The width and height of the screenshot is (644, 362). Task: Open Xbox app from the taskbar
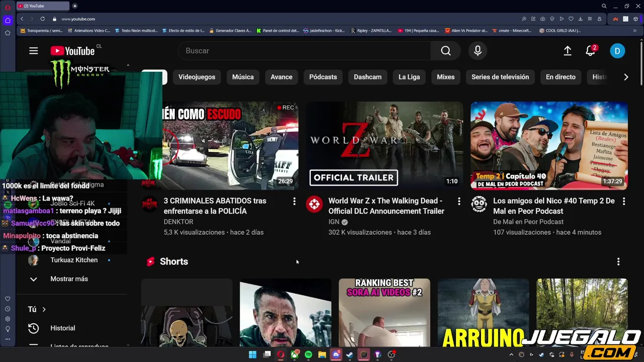[295, 354]
